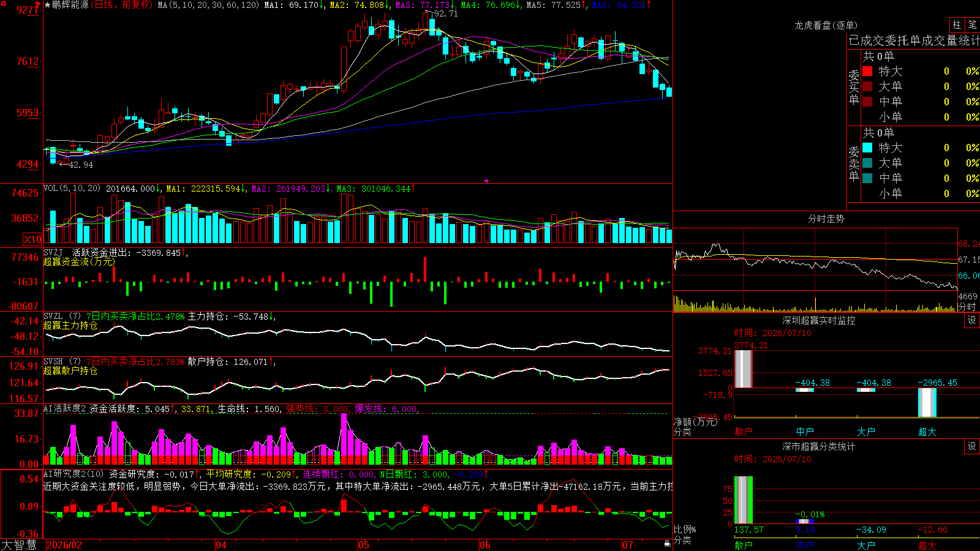
Task: Open 设 settings for 深圳超赢实时监控
Action: (972, 320)
